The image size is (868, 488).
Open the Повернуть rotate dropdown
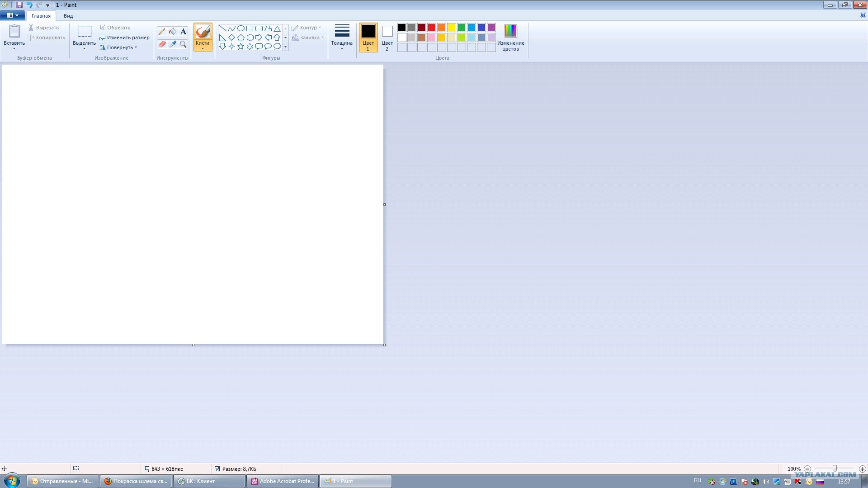(118, 47)
